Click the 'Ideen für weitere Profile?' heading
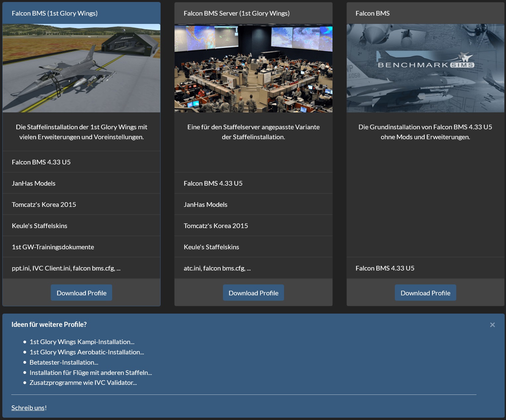Screen dimensions: 506x420 (x=49, y=325)
